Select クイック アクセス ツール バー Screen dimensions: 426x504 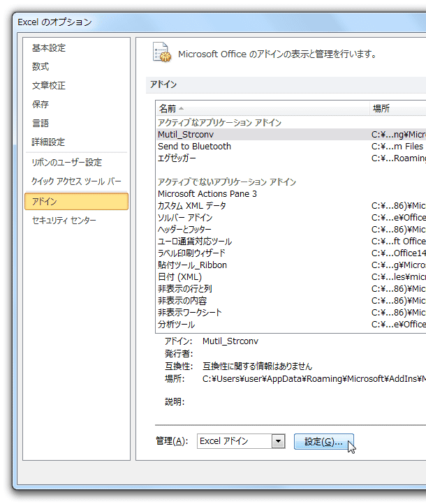click(x=76, y=181)
